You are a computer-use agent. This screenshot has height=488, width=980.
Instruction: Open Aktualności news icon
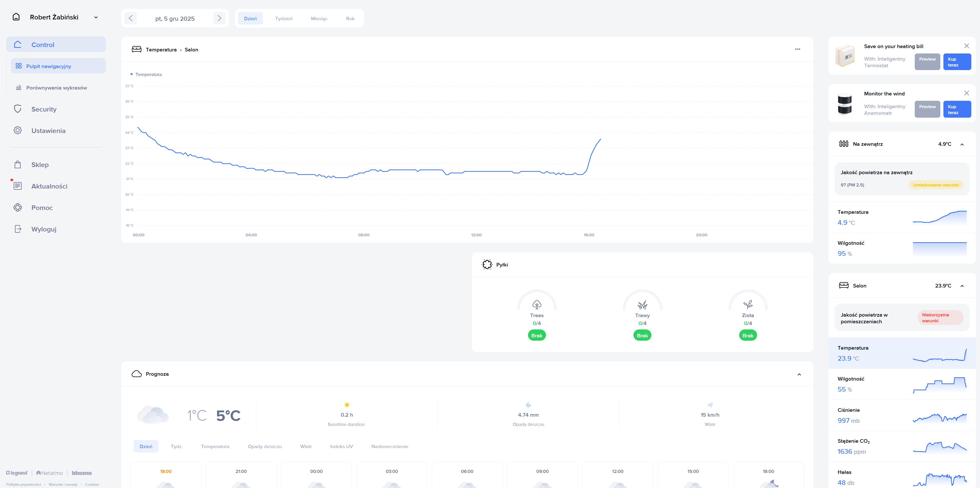point(17,186)
